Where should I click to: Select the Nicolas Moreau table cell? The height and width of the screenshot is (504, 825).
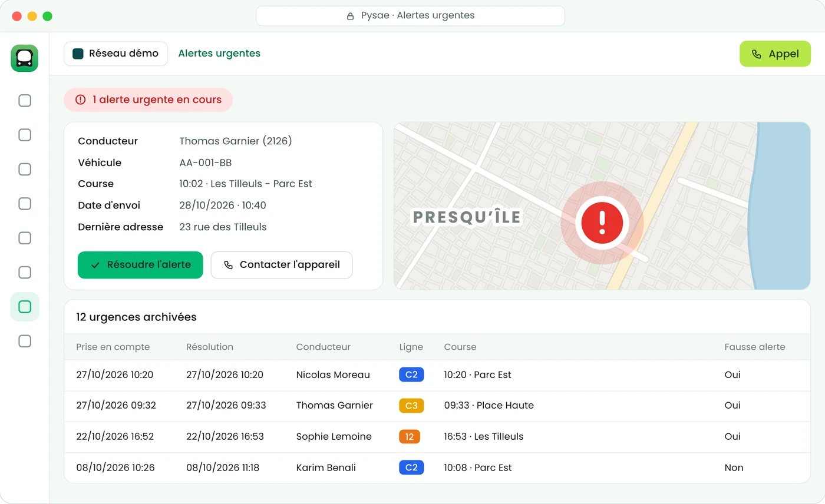333,374
